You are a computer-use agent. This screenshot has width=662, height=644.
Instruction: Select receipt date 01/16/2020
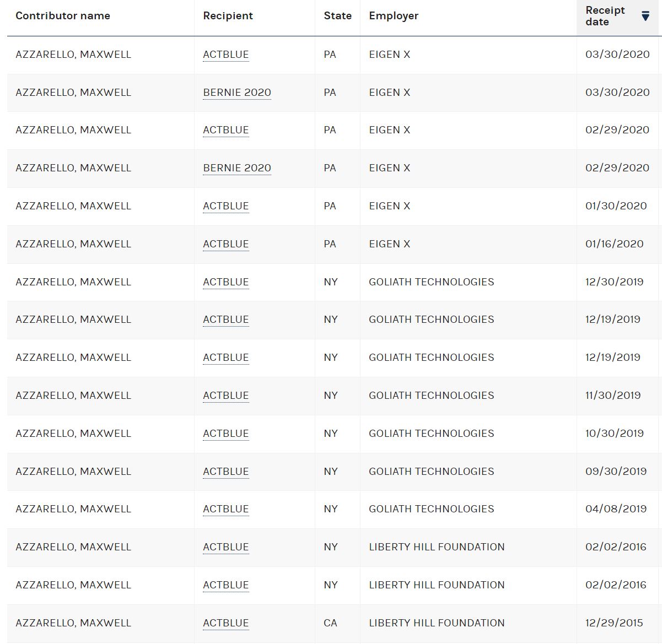[615, 244]
